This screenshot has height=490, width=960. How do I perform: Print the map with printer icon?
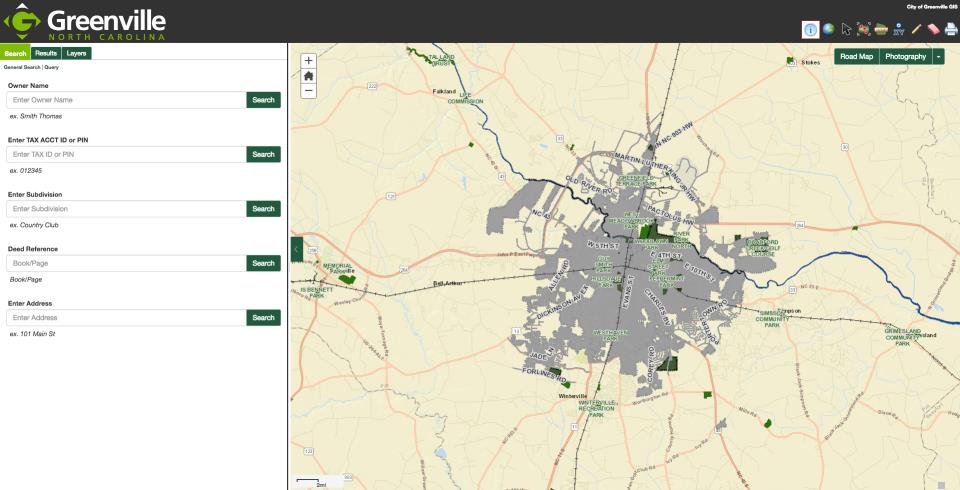click(951, 30)
